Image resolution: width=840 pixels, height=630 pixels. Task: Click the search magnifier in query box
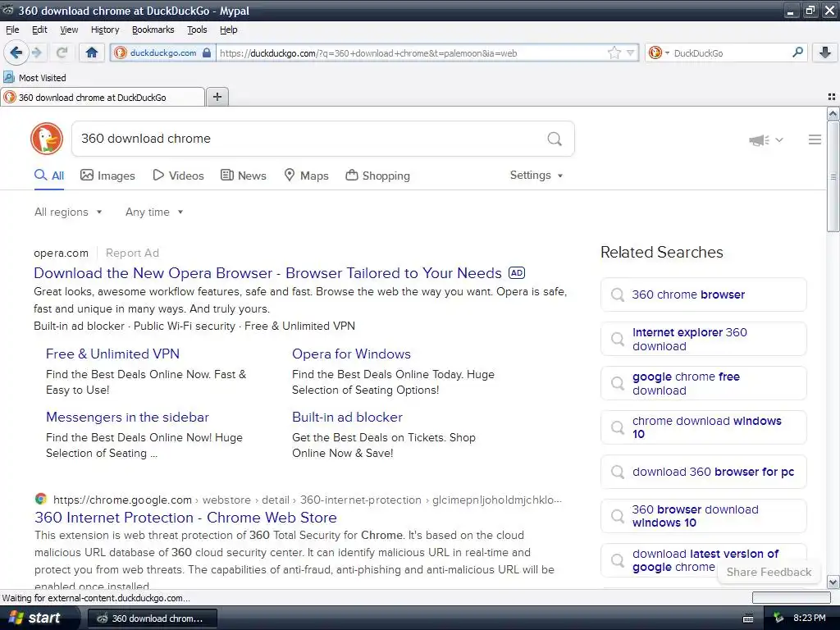click(555, 139)
